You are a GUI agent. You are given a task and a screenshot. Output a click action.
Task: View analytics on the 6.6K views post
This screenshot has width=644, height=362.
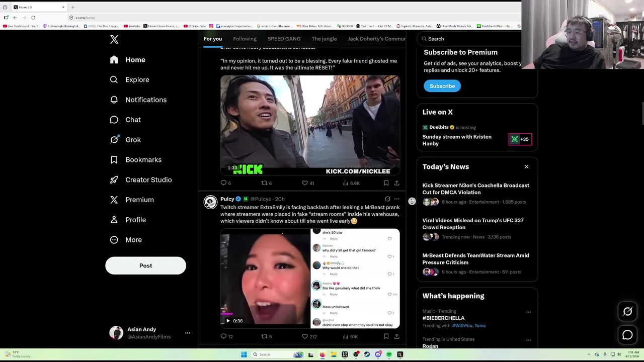click(x=351, y=183)
